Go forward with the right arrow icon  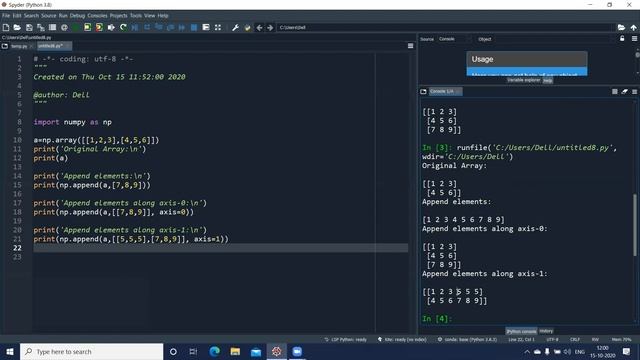tap(270, 28)
